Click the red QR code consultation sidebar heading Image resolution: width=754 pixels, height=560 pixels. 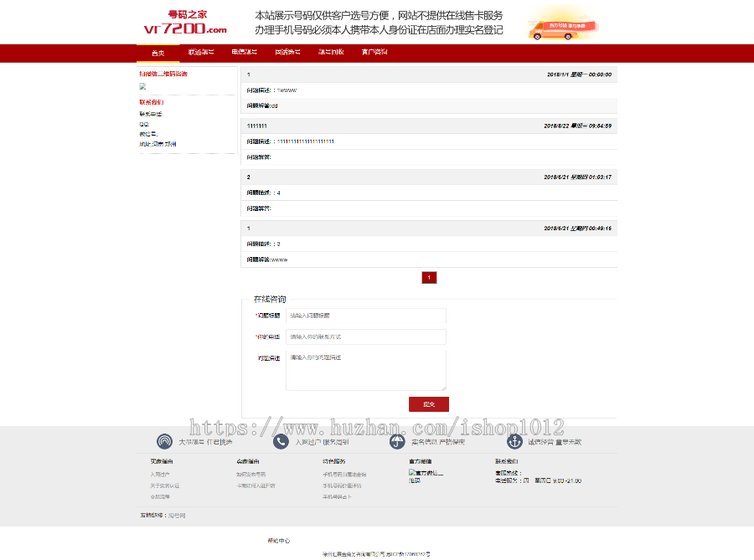pos(163,74)
